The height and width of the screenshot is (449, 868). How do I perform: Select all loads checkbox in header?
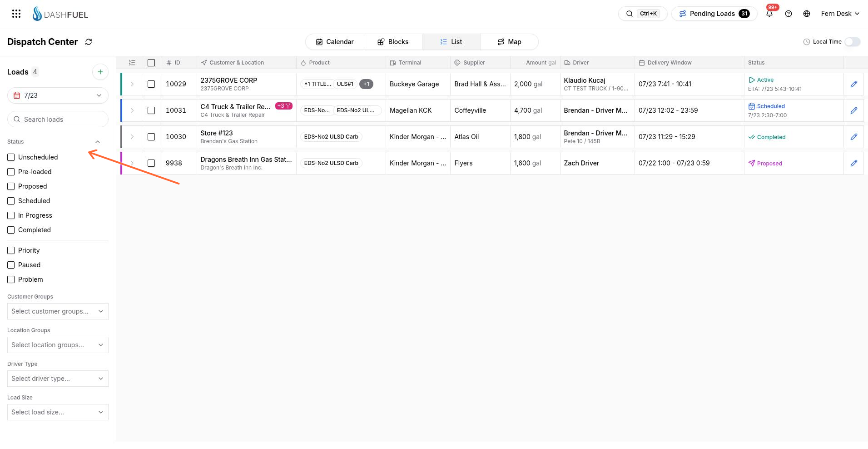[x=151, y=63]
